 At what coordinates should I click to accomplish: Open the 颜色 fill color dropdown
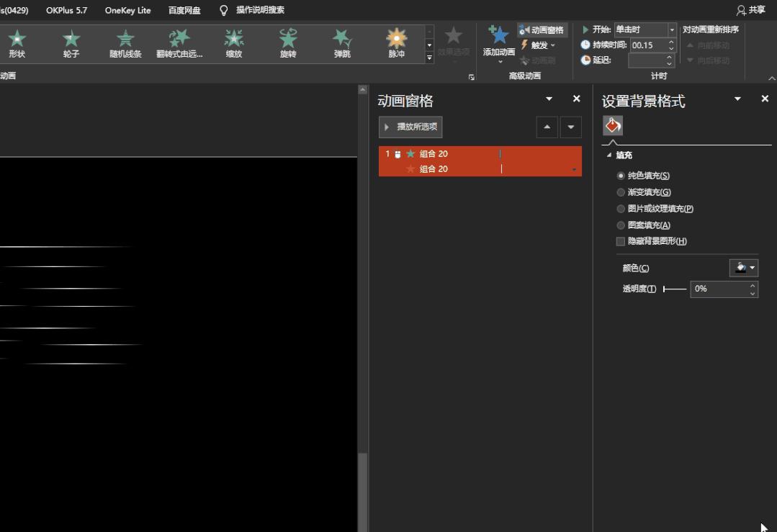743,267
